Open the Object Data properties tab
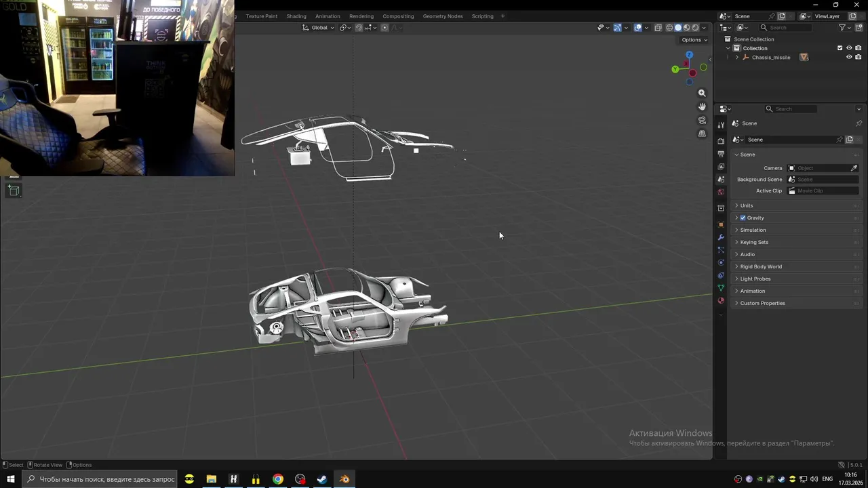This screenshot has width=868, height=488. click(x=721, y=288)
